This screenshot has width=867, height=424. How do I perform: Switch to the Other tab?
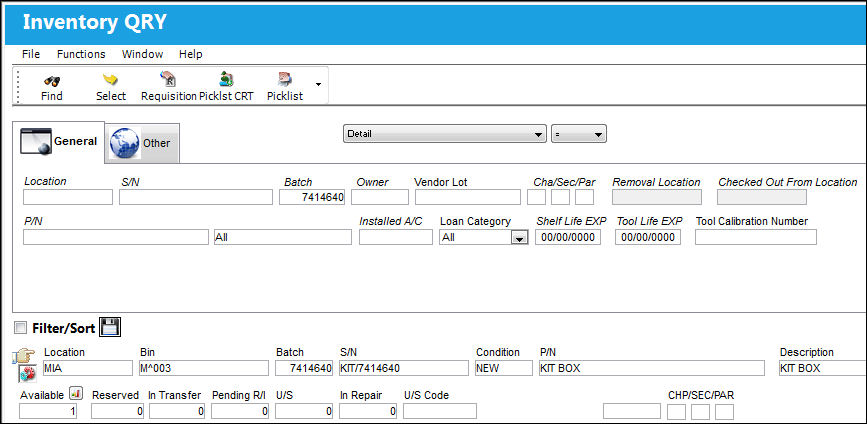tap(142, 143)
